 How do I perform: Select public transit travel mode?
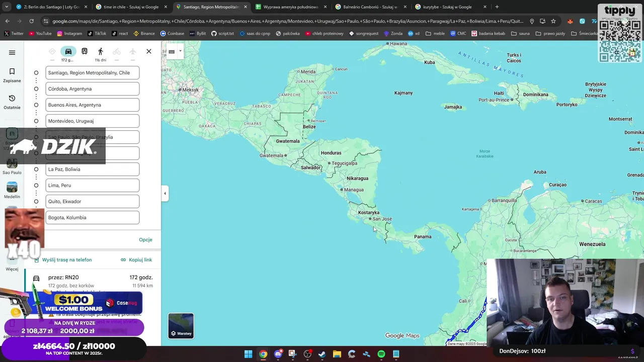coord(85,52)
